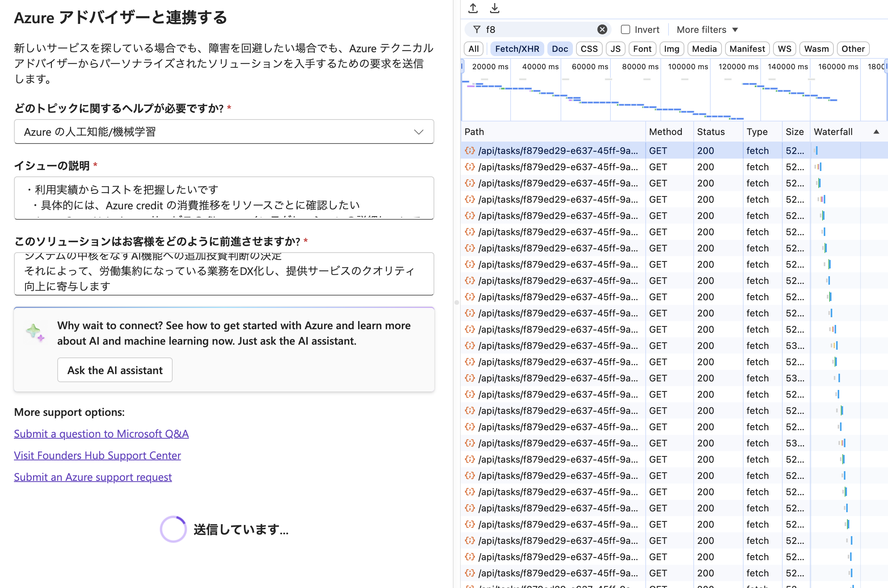This screenshot has height=588, width=888.
Task: Click the 160000 ms timeline label
Action: pos(838,67)
